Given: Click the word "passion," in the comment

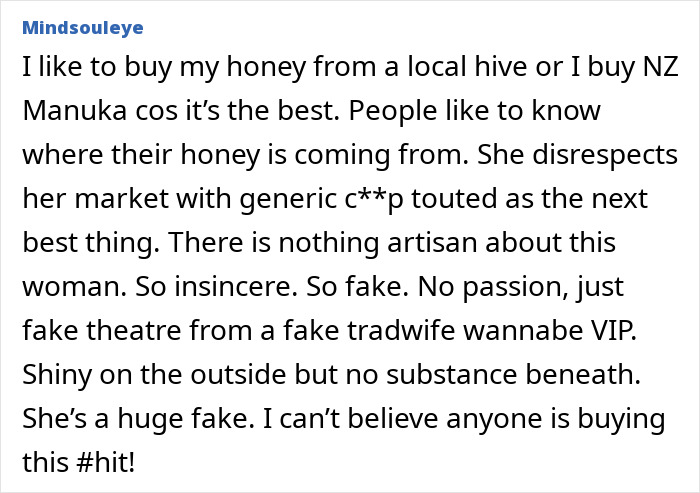Looking at the screenshot, I should coord(515,287).
